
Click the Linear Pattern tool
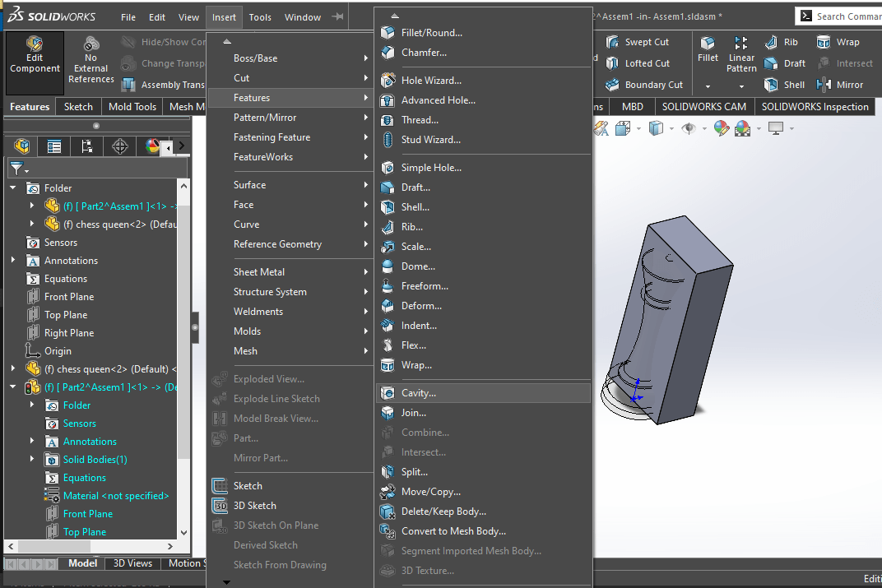741,54
